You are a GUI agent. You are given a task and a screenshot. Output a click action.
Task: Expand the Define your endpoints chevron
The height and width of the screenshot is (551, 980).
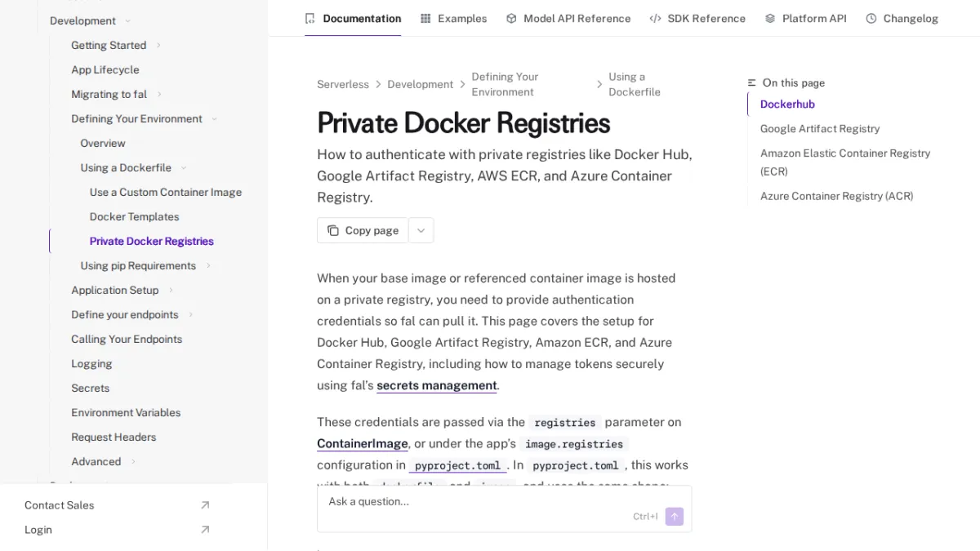190,314
